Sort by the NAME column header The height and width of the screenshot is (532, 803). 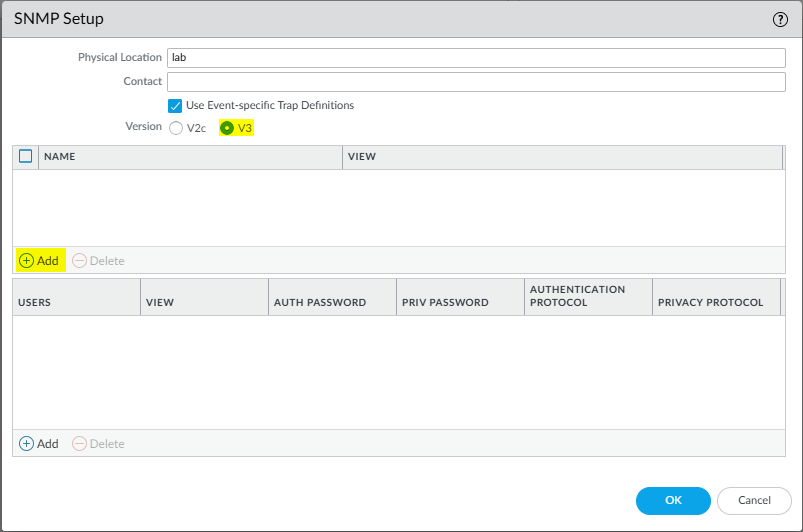click(190, 157)
